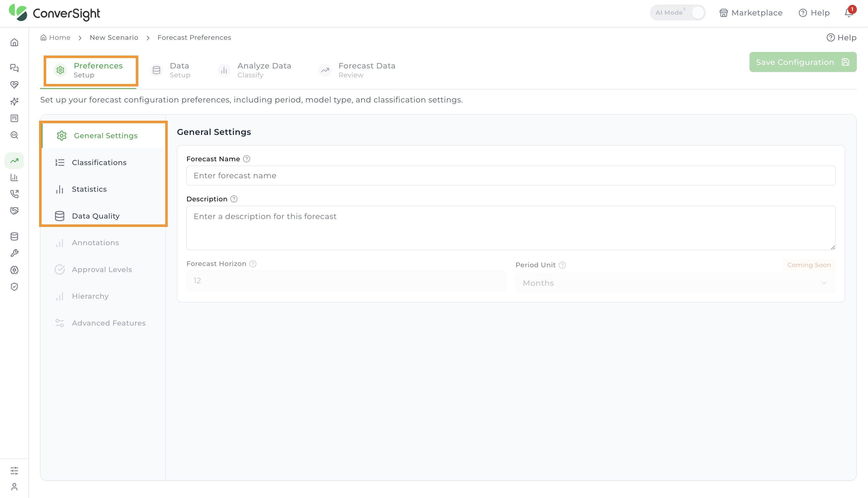This screenshot has width=868, height=498.
Task: Open the bar chart sidebar icon
Action: (14, 177)
